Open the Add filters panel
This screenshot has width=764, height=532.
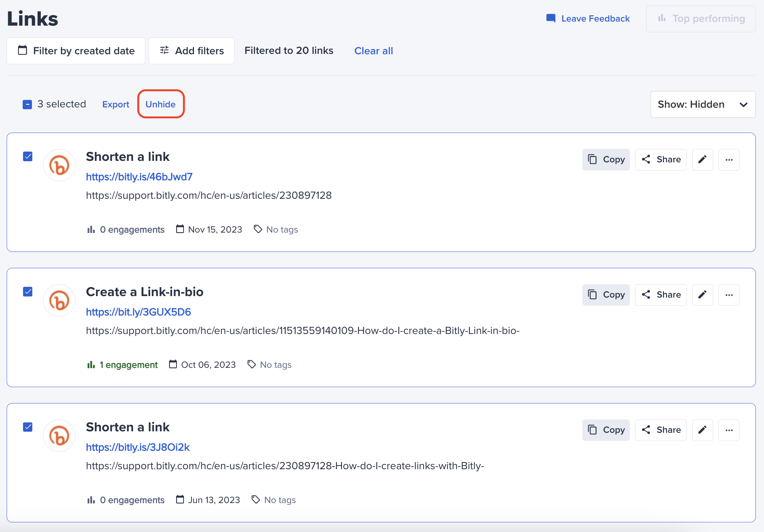[x=191, y=51]
